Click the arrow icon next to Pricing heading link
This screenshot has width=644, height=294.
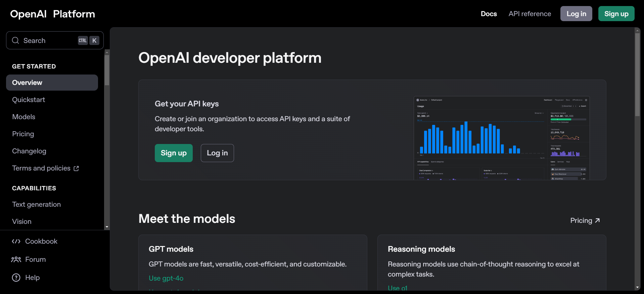pyautogui.click(x=597, y=220)
